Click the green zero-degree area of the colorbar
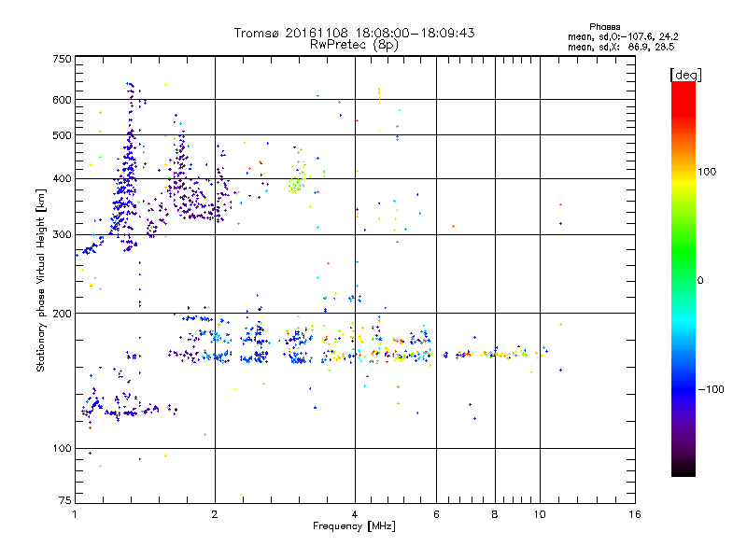The image size is (747, 560). tap(684, 278)
